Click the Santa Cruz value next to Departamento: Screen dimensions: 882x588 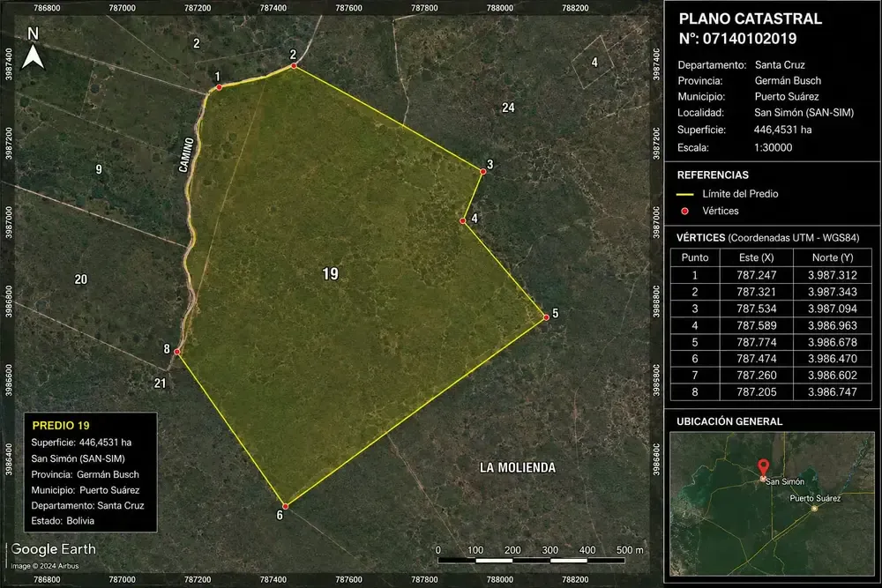pos(780,65)
